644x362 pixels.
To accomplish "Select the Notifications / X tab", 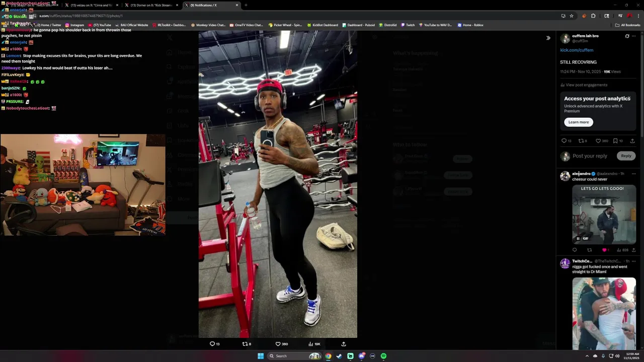I will pos(210,5).
